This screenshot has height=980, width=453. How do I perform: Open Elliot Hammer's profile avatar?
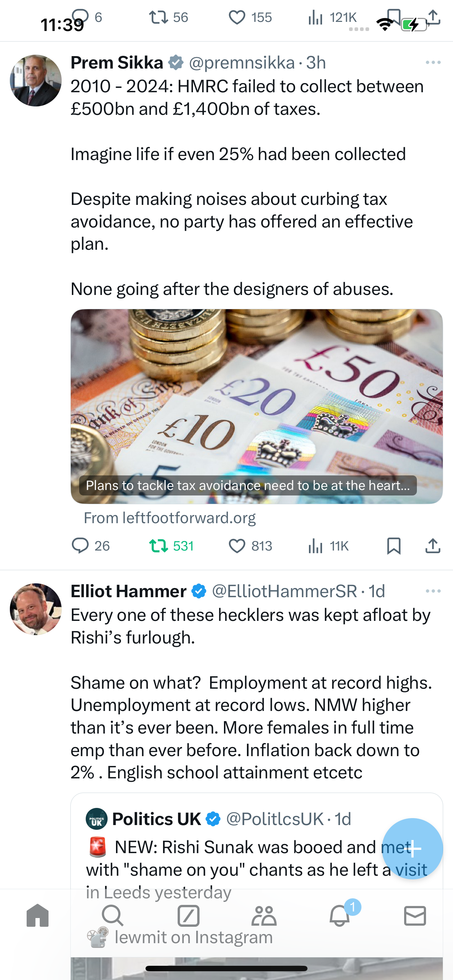pos(36,609)
